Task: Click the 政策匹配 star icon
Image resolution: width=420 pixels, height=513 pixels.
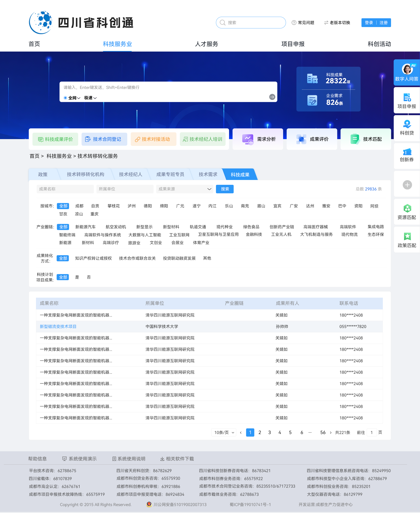Action: pyautogui.click(x=407, y=236)
